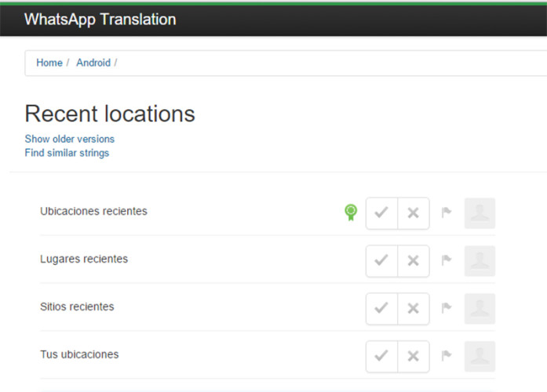Flag the 'Tus ubicaciones' translation
Image resolution: width=547 pixels, height=392 pixels.
tap(447, 357)
